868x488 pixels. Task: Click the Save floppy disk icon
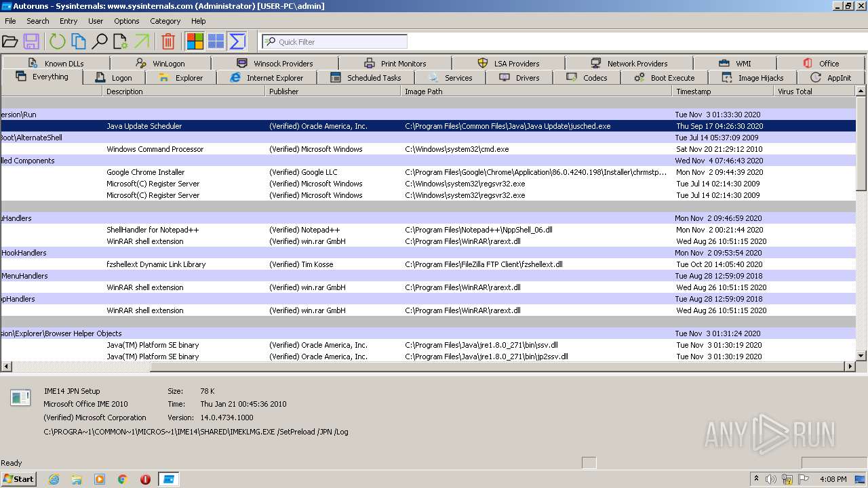point(31,41)
